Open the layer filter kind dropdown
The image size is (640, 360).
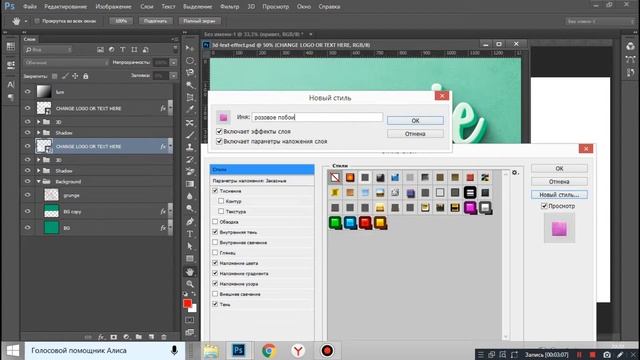pyautogui.click(x=48, y=49)
